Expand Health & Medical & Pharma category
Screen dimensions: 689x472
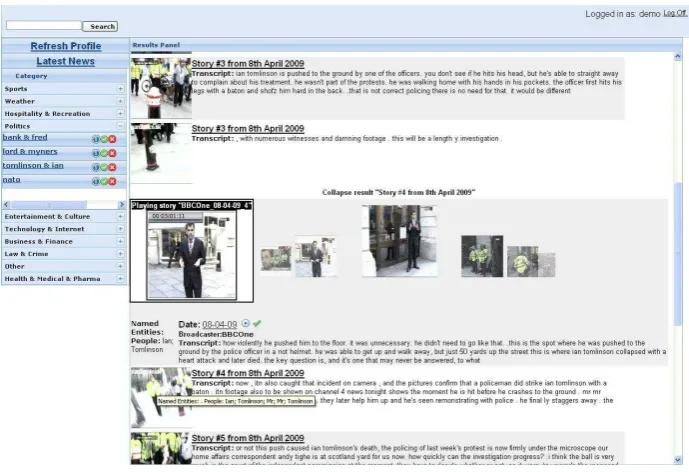coord(120,279)
